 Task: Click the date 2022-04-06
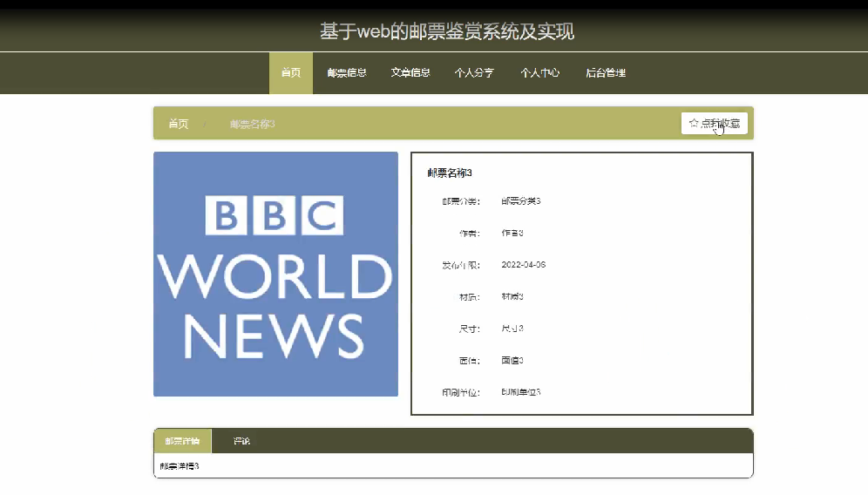523,265
